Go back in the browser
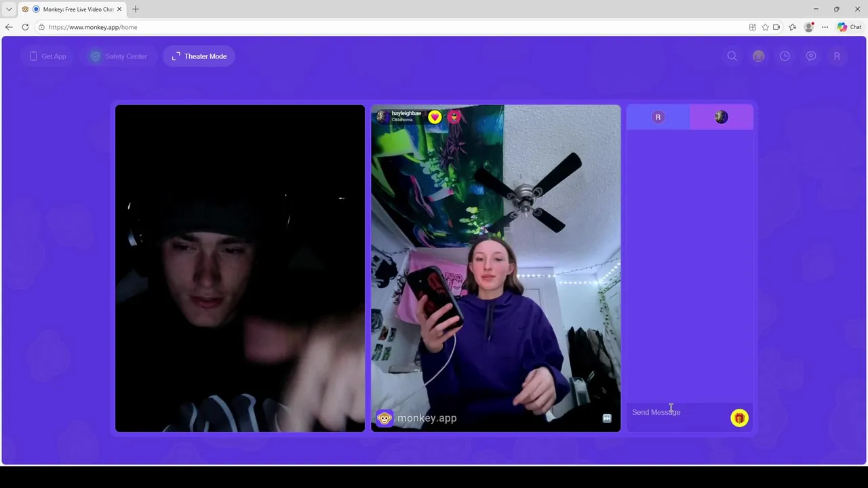Image resolution: width=868 pixels, height=488 pixels. click(9, 27)
